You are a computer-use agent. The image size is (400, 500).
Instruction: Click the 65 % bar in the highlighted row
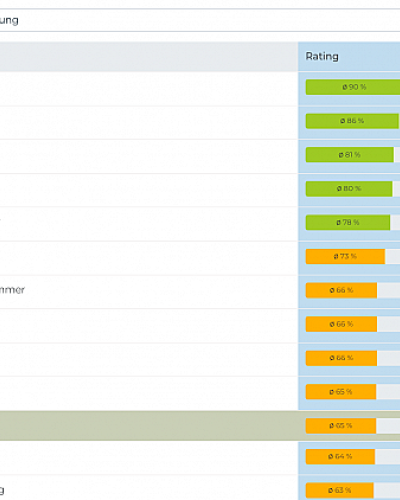coord(341,426)
